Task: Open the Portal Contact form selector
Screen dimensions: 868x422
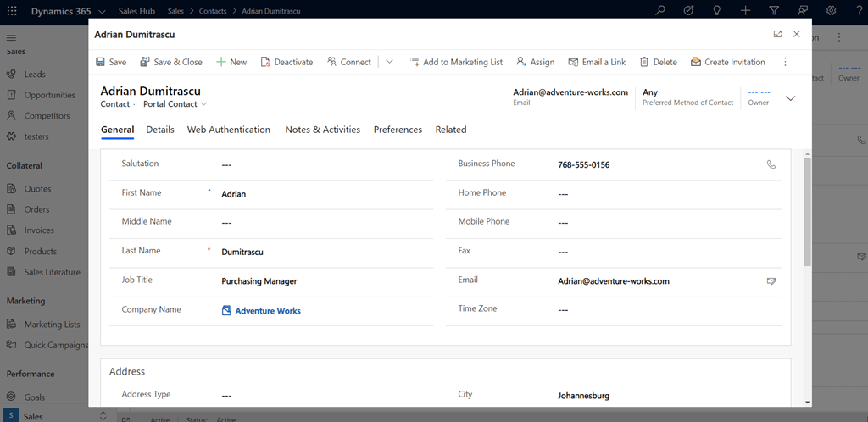Action: click(175, 104)
